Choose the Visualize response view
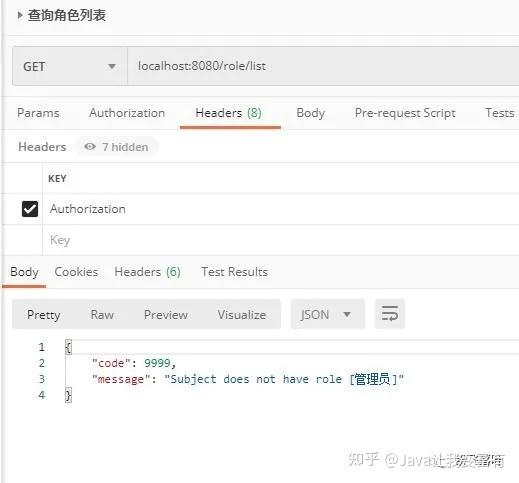 click(x=242, y=315)
